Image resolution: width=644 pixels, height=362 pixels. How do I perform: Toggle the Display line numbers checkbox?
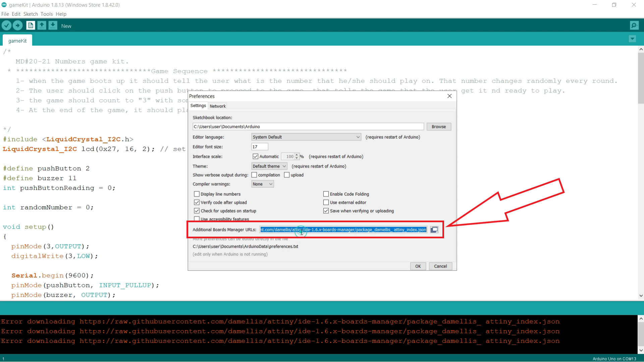click(x=196, y=194)
